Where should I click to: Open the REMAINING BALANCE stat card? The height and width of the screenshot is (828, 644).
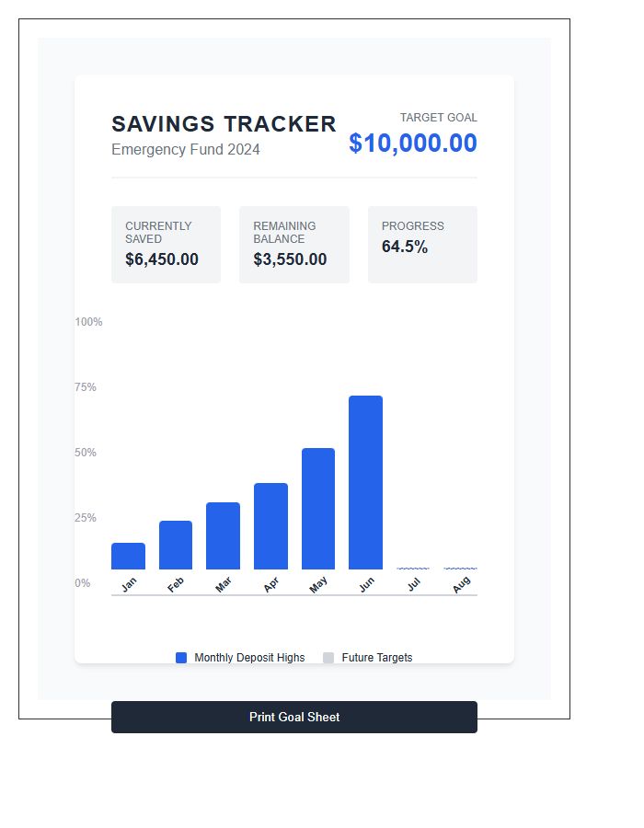pyautogui.click(x=293, y=244)
